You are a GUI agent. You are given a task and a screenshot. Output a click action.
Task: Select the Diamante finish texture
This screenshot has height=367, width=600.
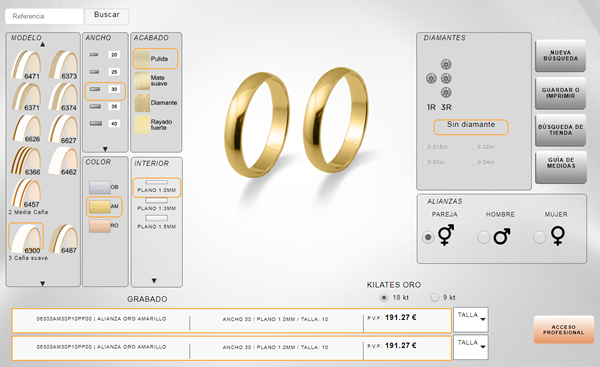tap(155, 103)
